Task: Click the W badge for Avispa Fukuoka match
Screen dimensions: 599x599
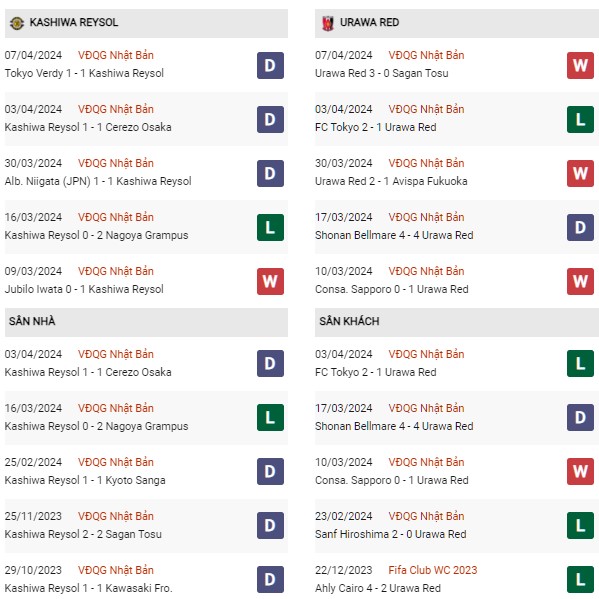Action: [580, 173]
